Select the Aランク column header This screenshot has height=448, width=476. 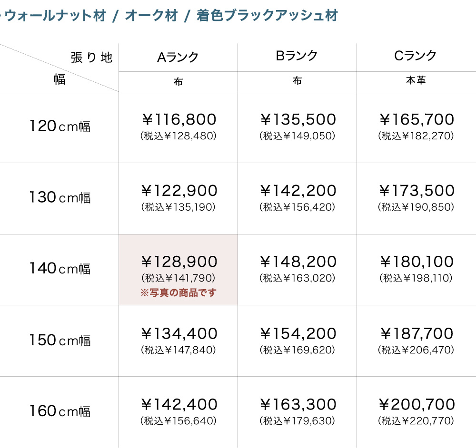click(x=178, y=58)
